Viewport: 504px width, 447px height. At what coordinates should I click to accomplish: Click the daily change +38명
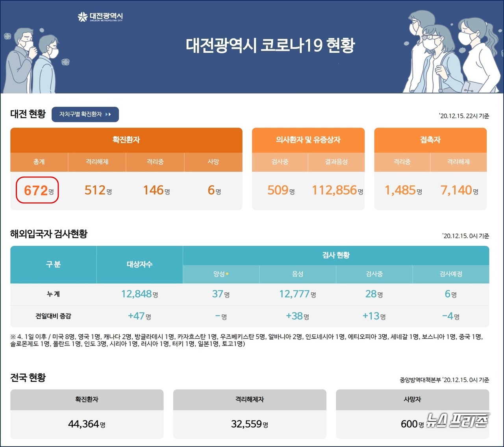pyautogui.click(x=298, y=316)
